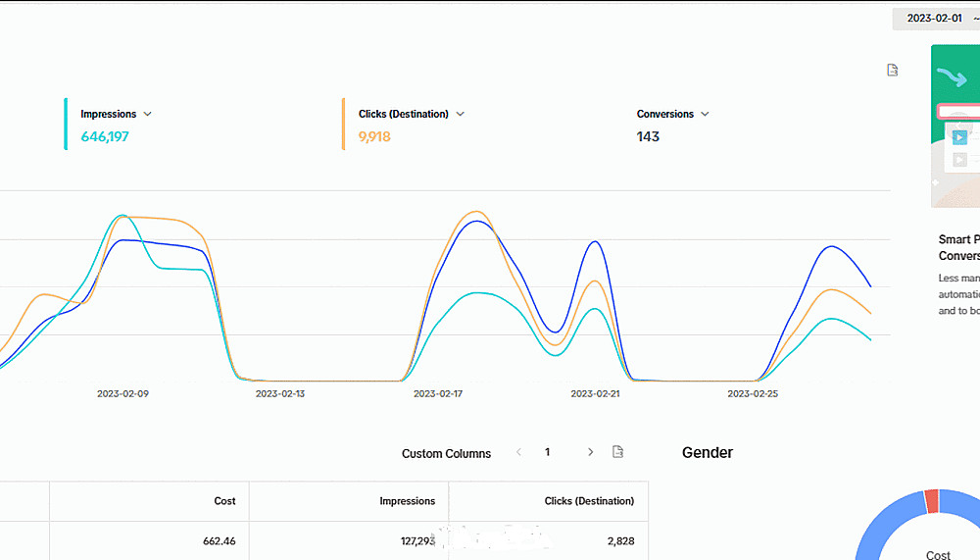Select page number 1 in pagination
Viewport: 980px width, 560px height.
(547, 452)
